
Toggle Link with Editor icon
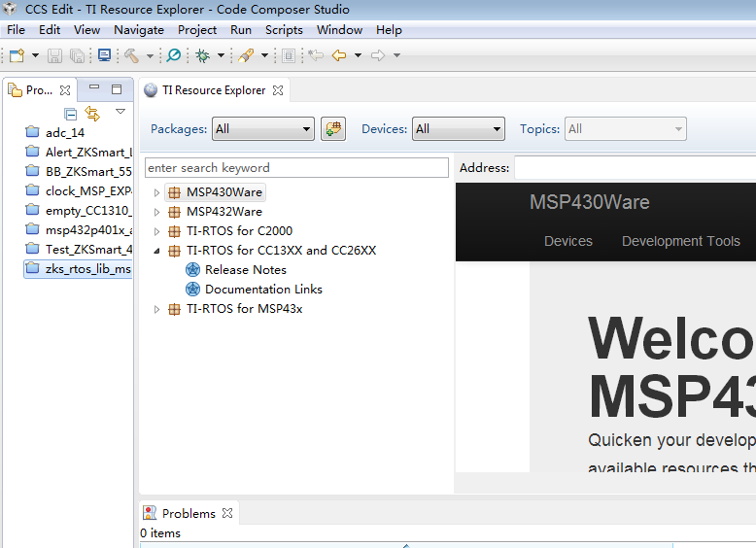click(92, 114)
